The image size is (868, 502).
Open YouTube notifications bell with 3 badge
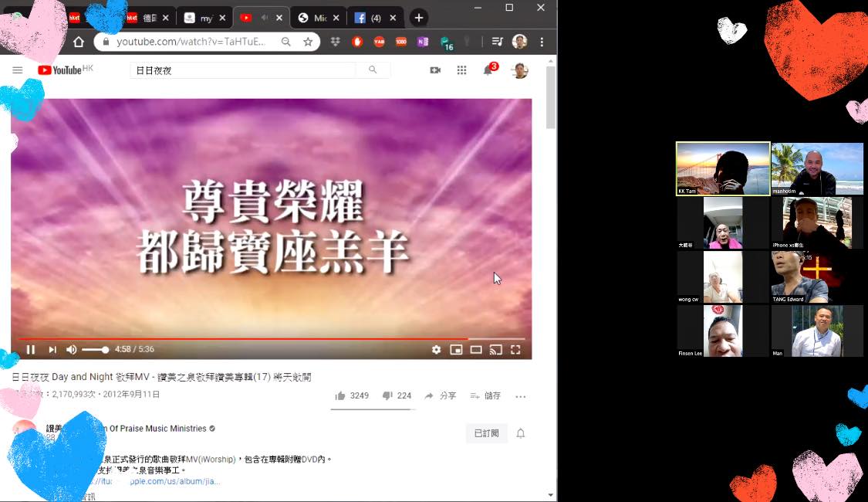488,70
